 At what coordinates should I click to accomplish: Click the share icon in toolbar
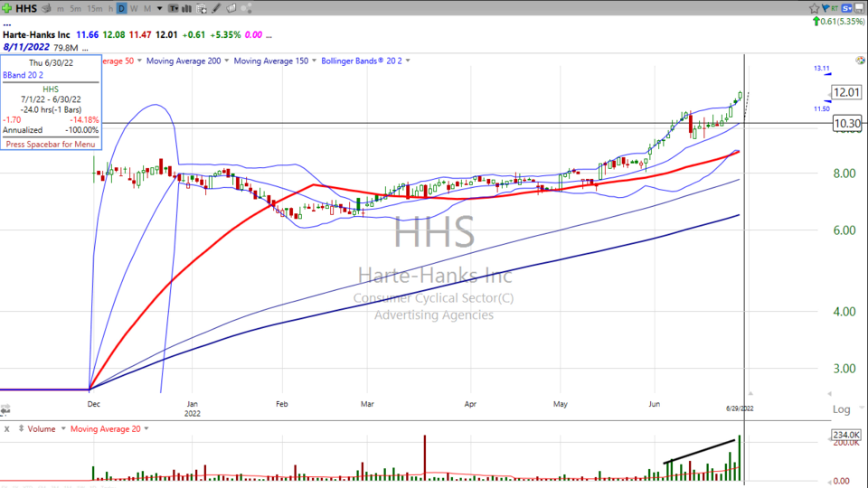coord(246,8)
